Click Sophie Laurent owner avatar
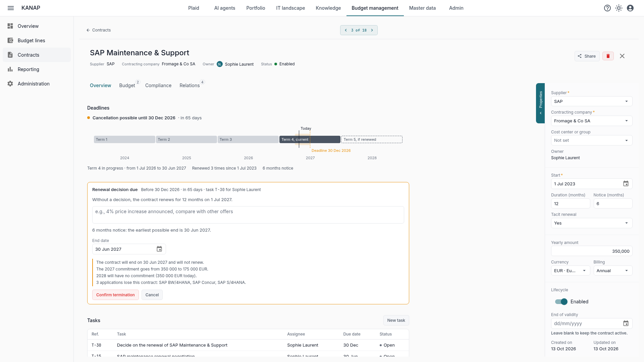The width and height of the screenshot is (644, 362). pos(220,64)
